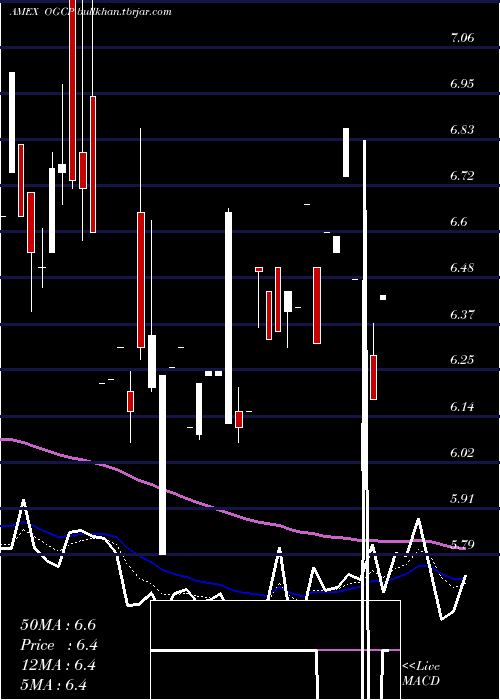
Task: Click the 5.91 price axis label
Action: 462,498
